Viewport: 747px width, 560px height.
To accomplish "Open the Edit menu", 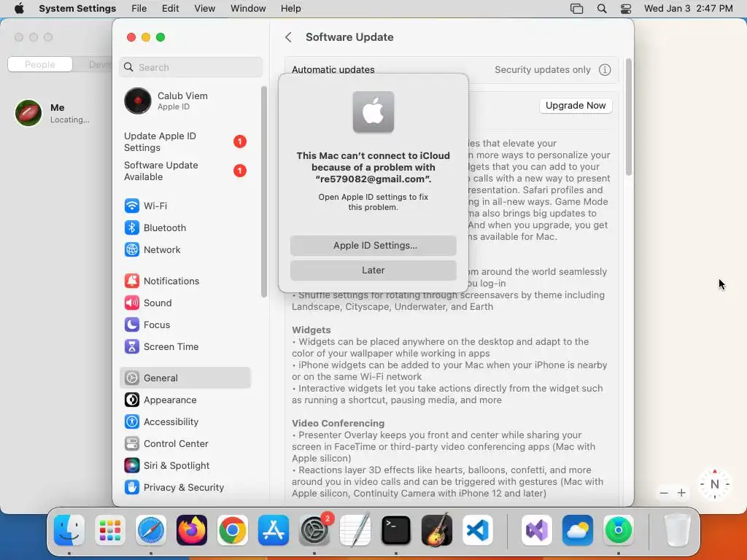I will coord(170,9).
